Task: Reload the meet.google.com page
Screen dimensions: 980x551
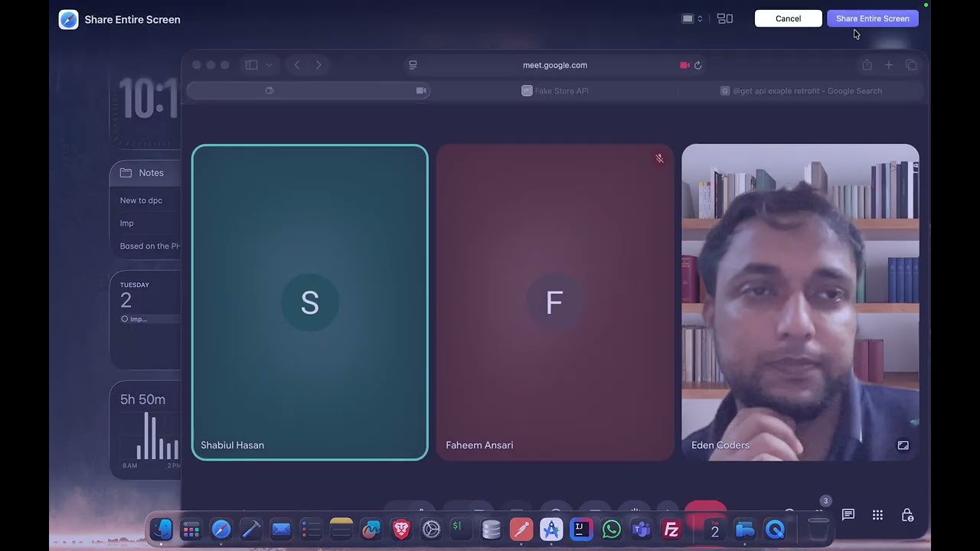Action: tap(697, 65)
